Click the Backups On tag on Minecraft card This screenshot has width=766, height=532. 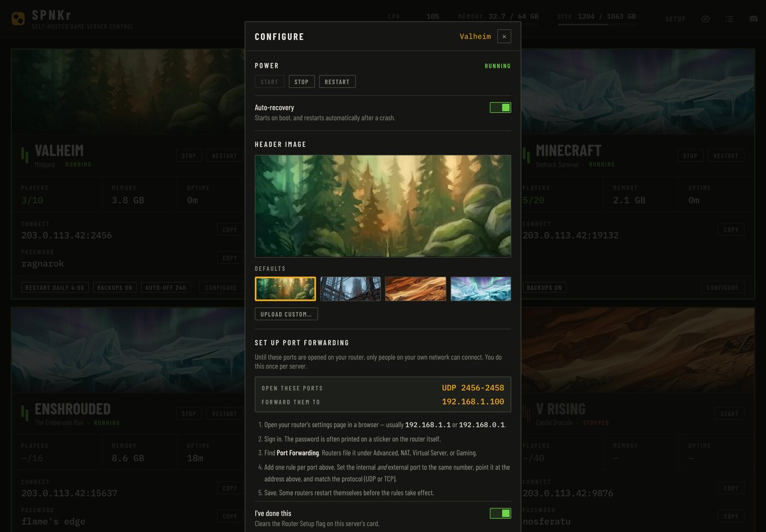click(x=544, y=288)
